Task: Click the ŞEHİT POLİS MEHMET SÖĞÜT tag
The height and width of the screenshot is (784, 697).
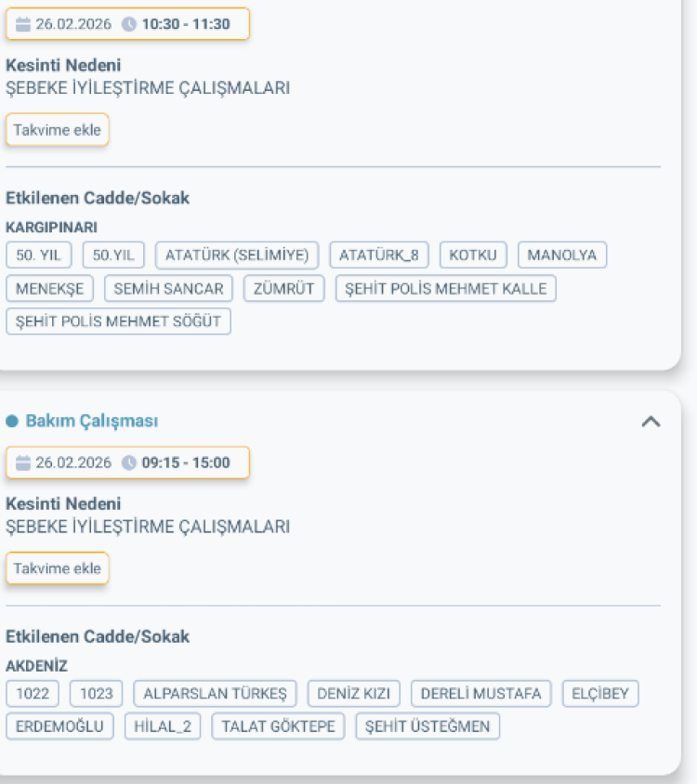Action: (x=118, y=321)
